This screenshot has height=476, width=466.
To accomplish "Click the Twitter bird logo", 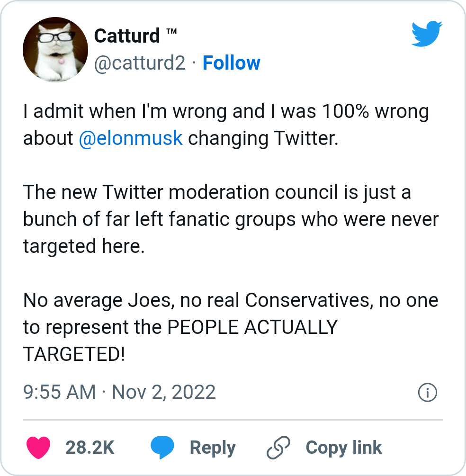I will tap(427, 34).
